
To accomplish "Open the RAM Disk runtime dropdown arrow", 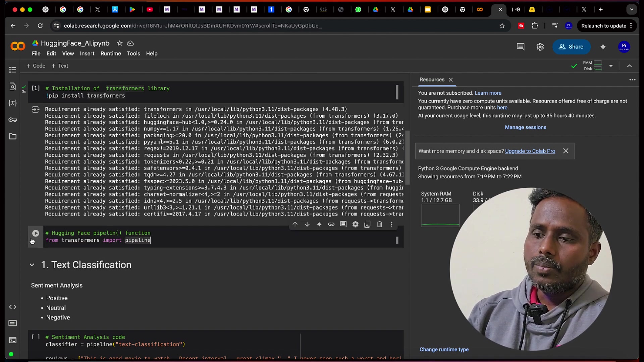I will pyautogui.click(x=611, y=66).
